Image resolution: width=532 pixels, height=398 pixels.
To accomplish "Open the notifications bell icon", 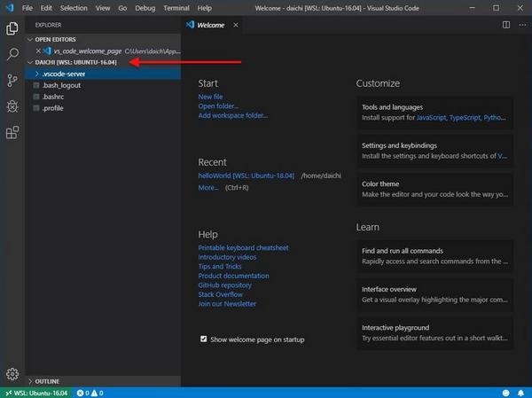I will 520,393.
